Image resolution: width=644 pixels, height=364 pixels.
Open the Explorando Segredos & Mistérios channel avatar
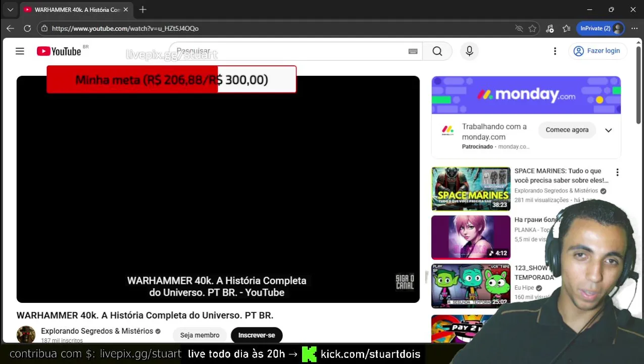tap(26, 335)
